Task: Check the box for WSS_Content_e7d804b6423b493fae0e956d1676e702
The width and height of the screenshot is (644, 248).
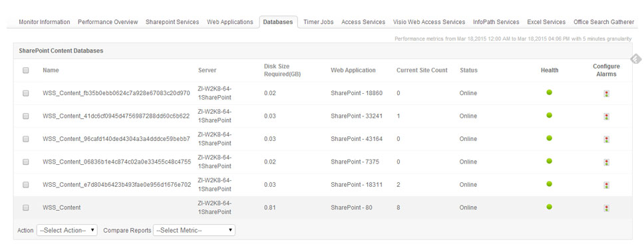Action: tap(26, 185)
